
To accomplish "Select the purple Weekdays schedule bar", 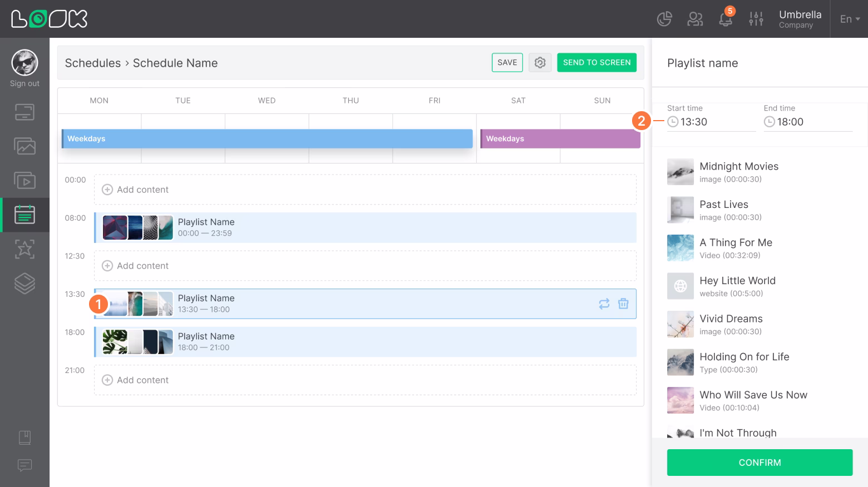I will tap(560, 139).
